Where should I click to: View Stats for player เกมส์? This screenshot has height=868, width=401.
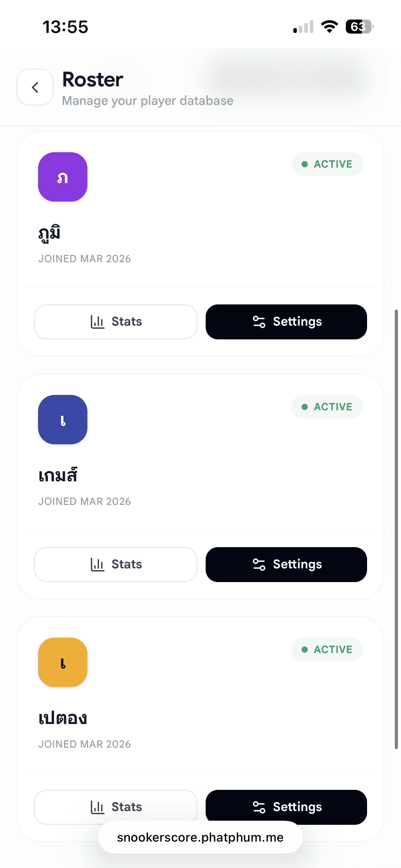click(116, 565)
